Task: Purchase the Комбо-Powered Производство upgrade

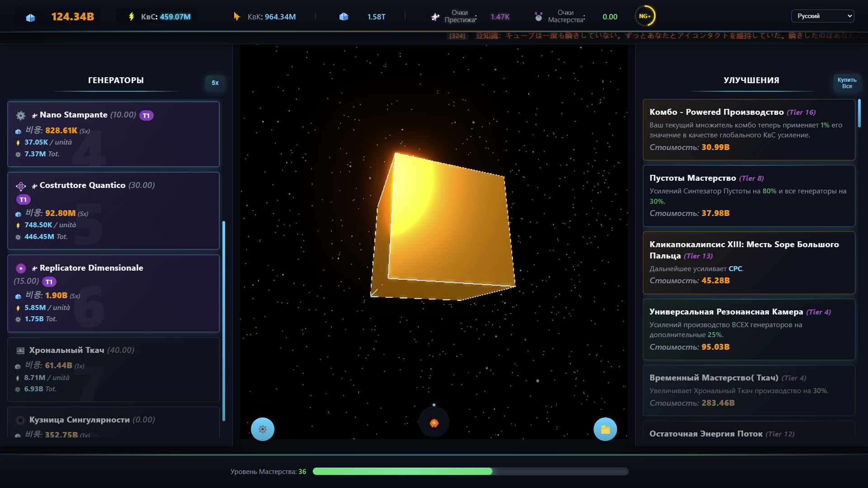Action: pos(748,130)
